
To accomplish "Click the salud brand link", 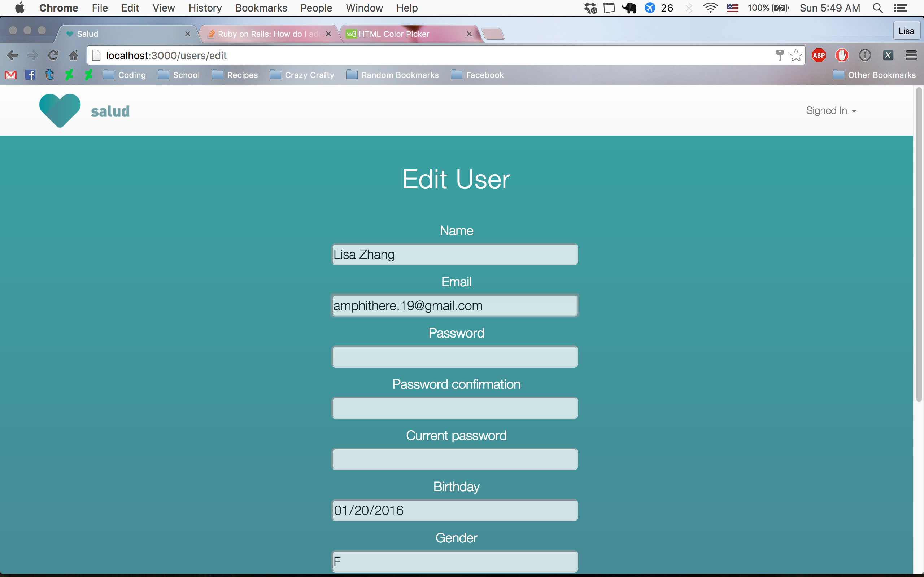I will pyautogui.click(x=110, y=111).
